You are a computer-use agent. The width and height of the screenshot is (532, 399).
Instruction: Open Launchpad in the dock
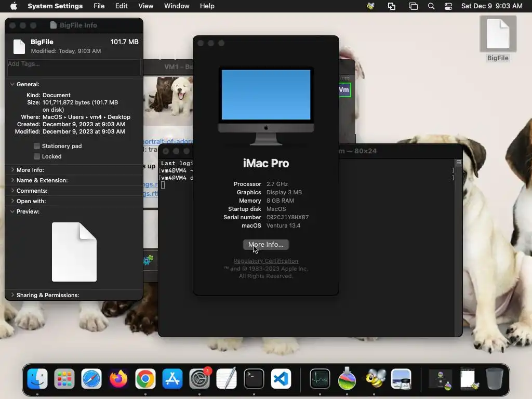click(64, 379)
